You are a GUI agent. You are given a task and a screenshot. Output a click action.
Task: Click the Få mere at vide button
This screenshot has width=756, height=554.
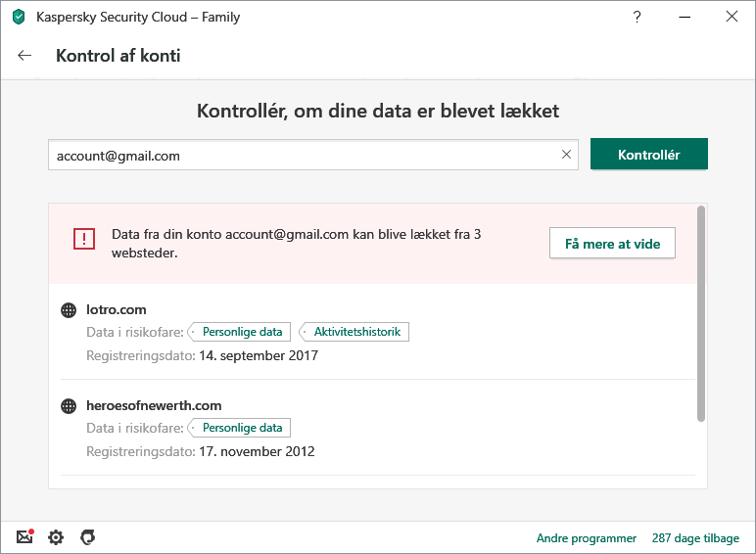coord(612,244)
